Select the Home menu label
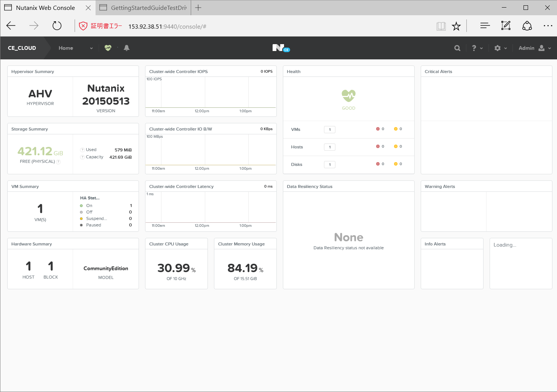Screen dimensions: 557x392 [66, 48]
